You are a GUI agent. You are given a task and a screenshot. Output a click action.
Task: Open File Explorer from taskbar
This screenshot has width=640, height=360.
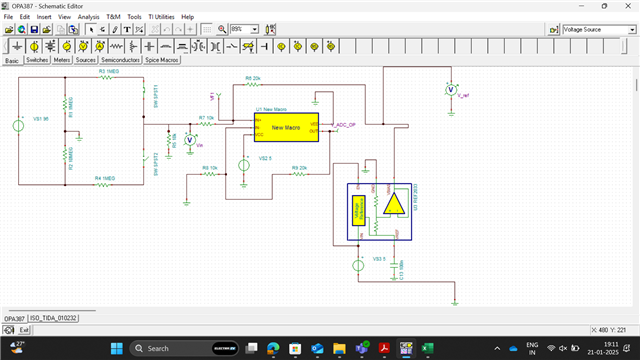click(339, 348)
